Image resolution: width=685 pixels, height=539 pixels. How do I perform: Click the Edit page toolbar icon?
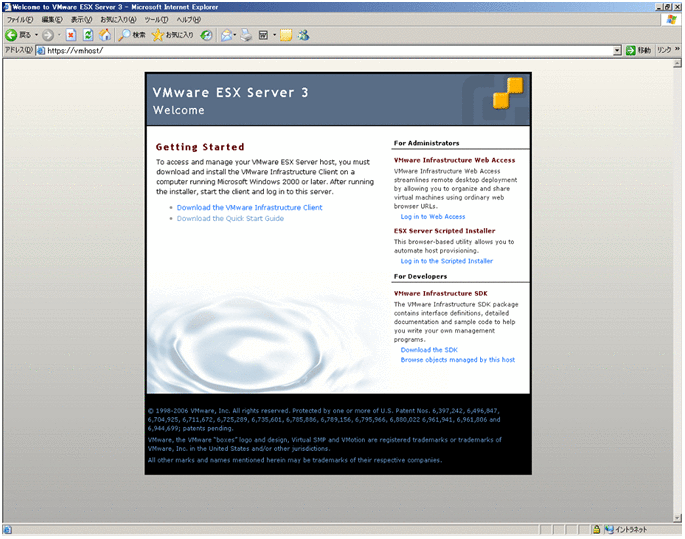click(x=263, y=35)
